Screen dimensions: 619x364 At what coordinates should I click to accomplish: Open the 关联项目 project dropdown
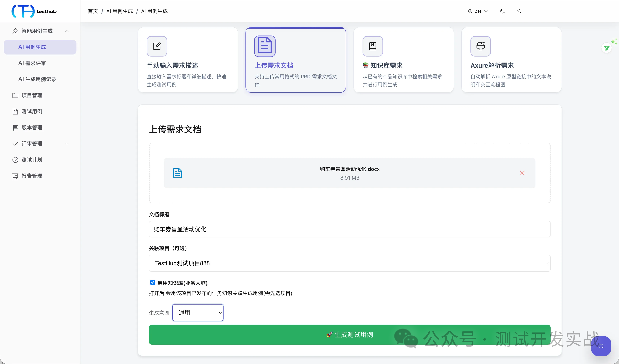(x=350, y=263)
